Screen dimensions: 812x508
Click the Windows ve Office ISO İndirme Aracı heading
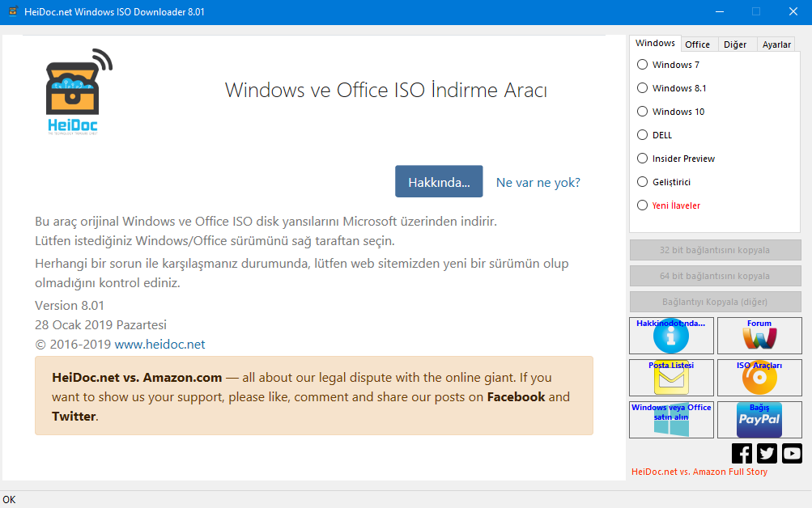tap(386, 90)
